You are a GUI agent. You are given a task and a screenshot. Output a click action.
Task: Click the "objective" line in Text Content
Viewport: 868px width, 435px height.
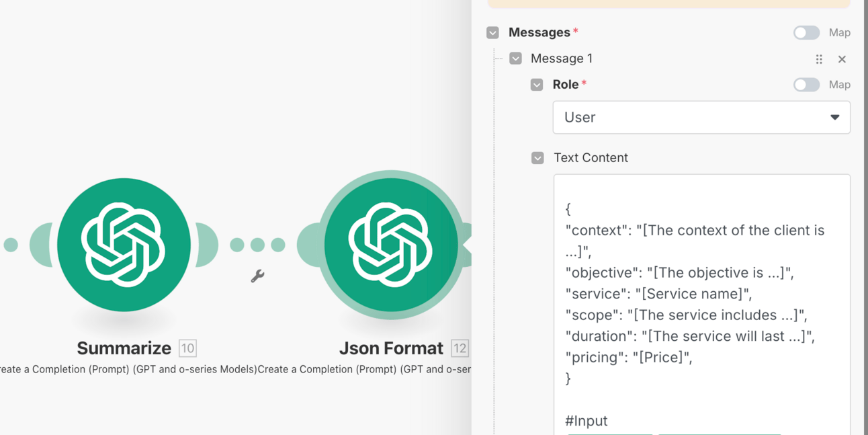pyautogui.click(x=679, y=272)
